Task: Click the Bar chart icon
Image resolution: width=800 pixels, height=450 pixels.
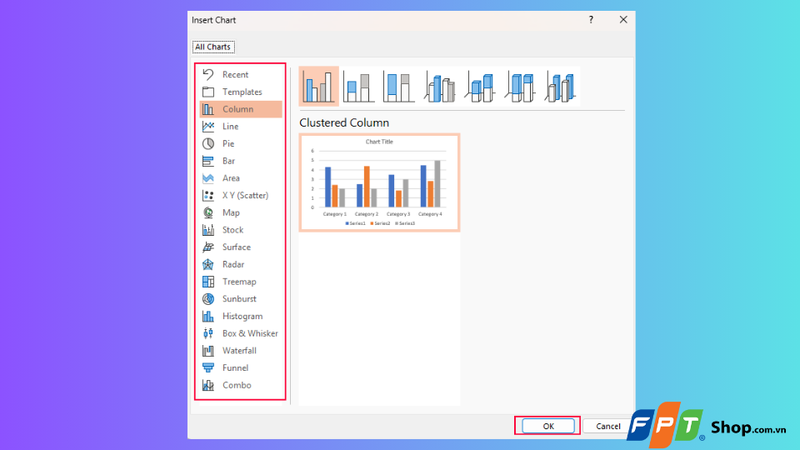Action: 208,161
